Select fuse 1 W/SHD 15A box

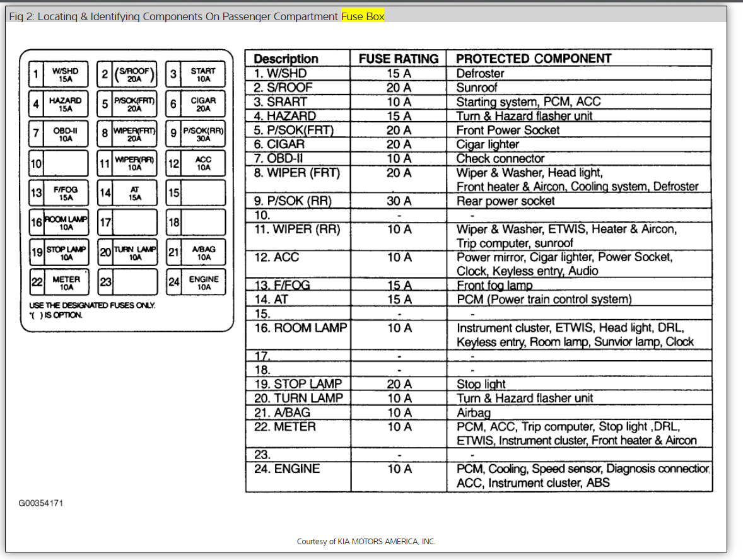(x=58, y=74)
